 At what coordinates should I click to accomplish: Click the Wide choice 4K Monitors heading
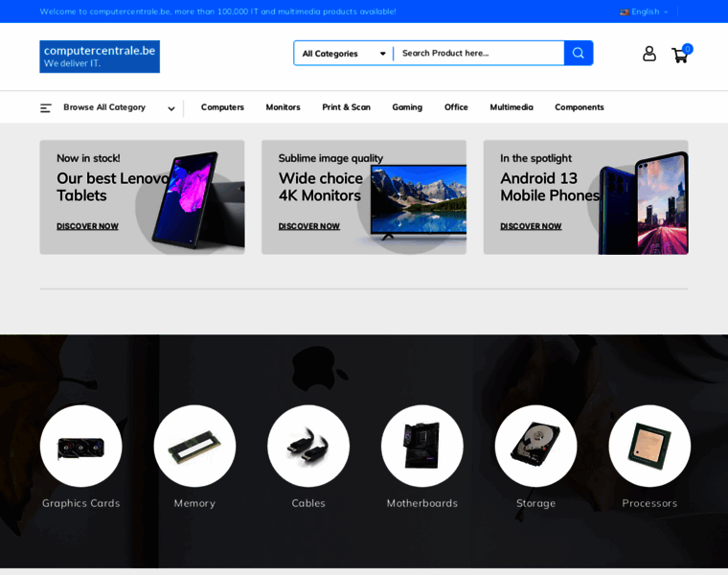320,187
